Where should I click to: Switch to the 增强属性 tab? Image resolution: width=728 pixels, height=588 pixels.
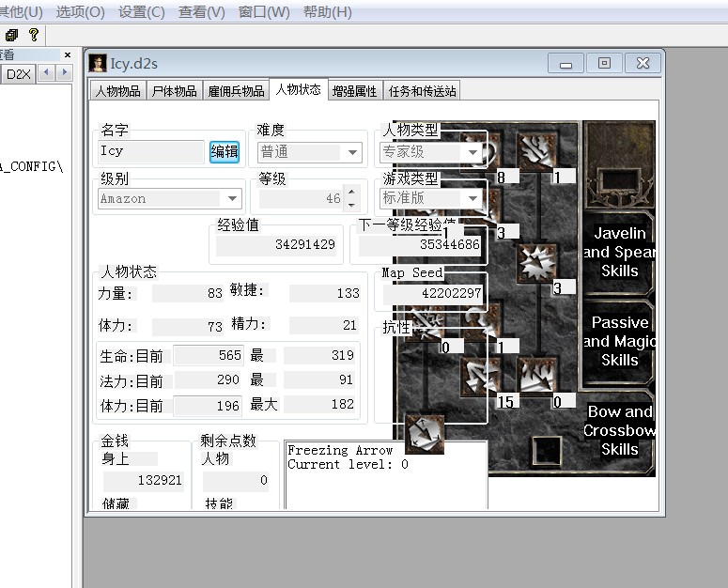coord(355,91)
